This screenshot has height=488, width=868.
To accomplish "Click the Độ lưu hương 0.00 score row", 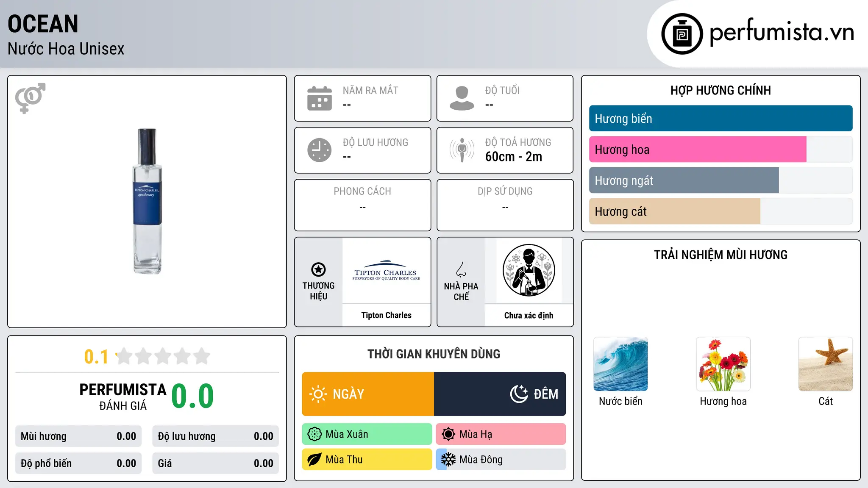I will pos(215,436).
